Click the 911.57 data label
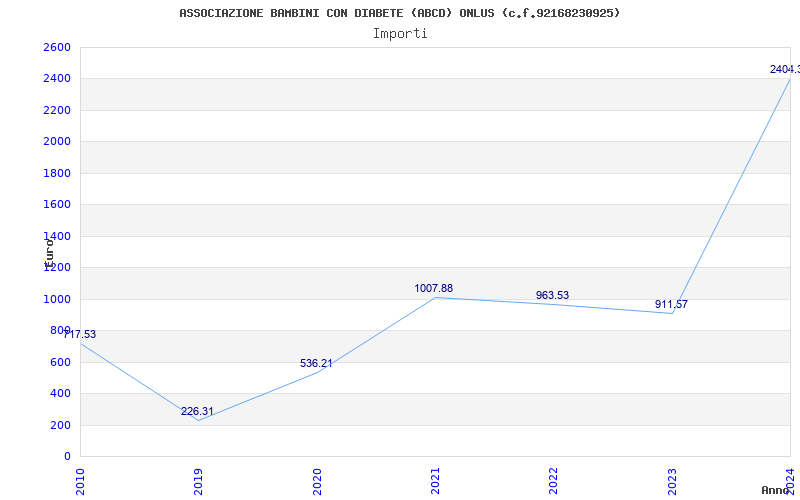800x500 pixels. (x=670, y=304)
